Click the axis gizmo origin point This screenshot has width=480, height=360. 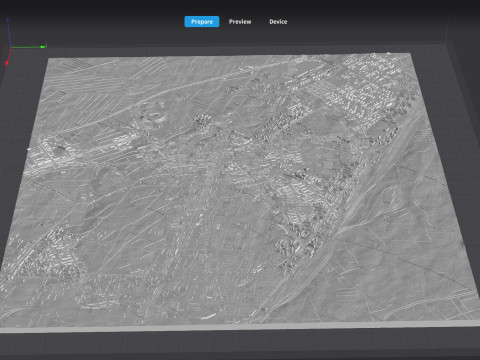click(x=12, y=47)
